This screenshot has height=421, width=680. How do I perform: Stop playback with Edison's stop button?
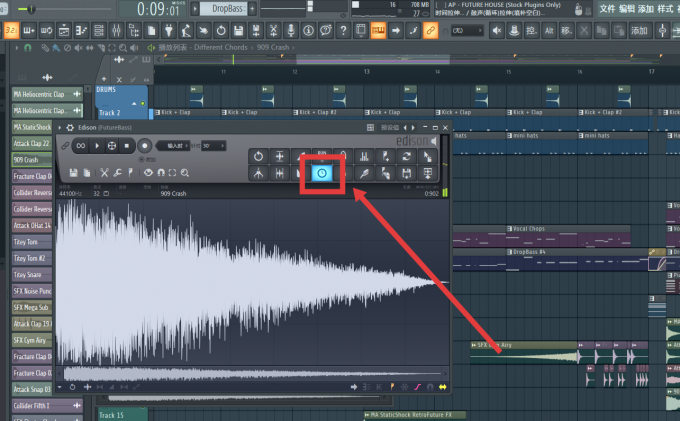click(127, 146)
